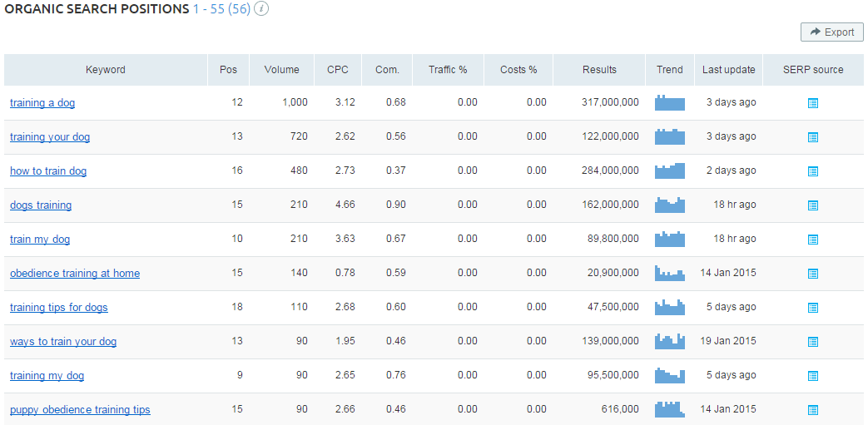Follow the 'training tips for dogs' link
The width and height of the screenshot is (868, 425).
(59, 307)
